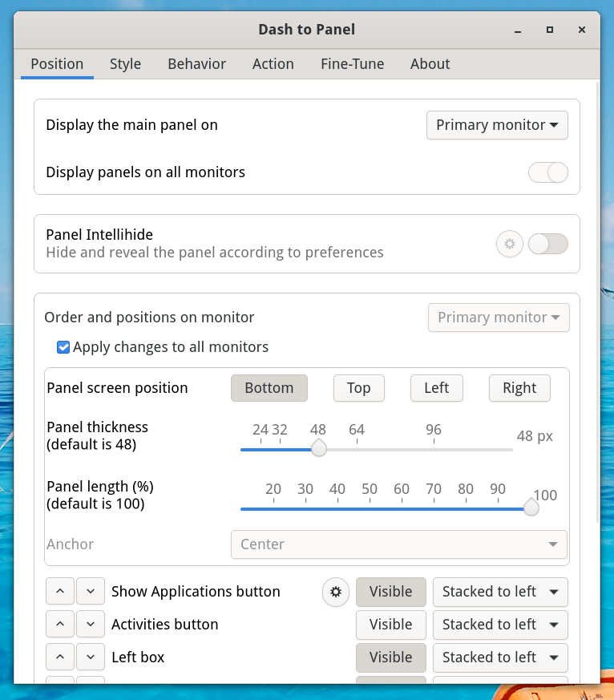The width and height of the screenshot is (614, 700).
Task: Switch to the Behavior tab
Action: tap(196, 64)
